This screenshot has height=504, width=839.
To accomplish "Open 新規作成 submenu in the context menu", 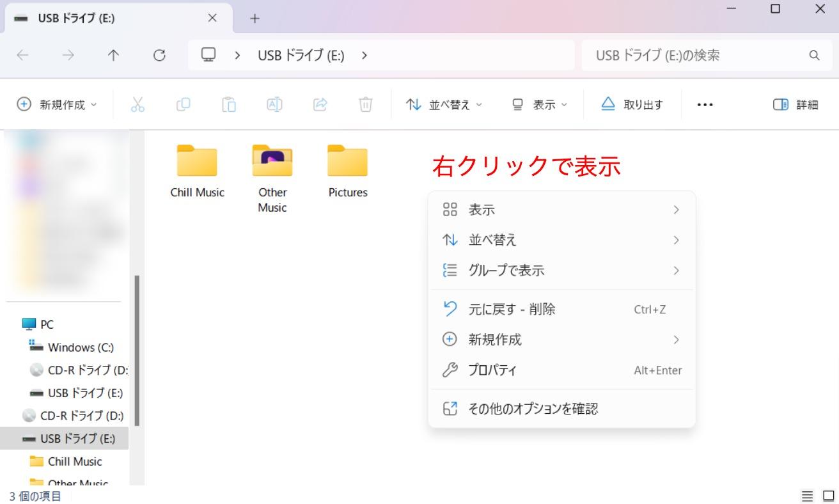I will (x=561, y=340).
